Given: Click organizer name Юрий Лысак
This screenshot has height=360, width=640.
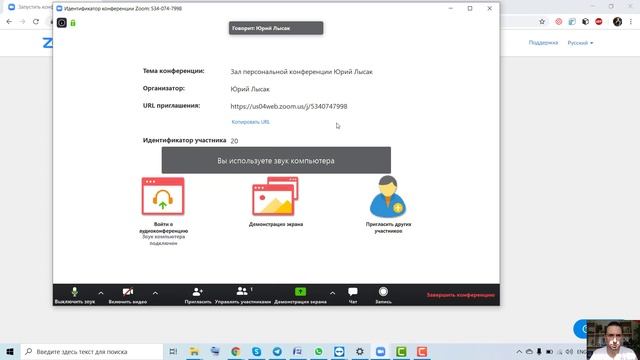Looking at the screenshot, I should point(250,89).
